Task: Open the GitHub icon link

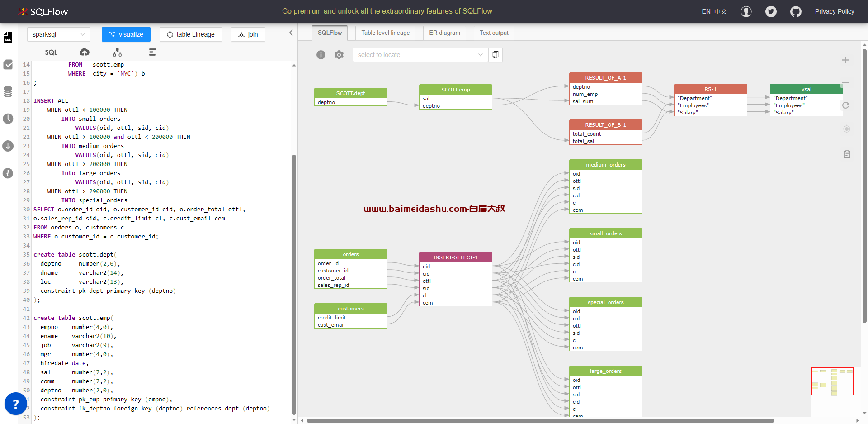Action: click(796, 11)
